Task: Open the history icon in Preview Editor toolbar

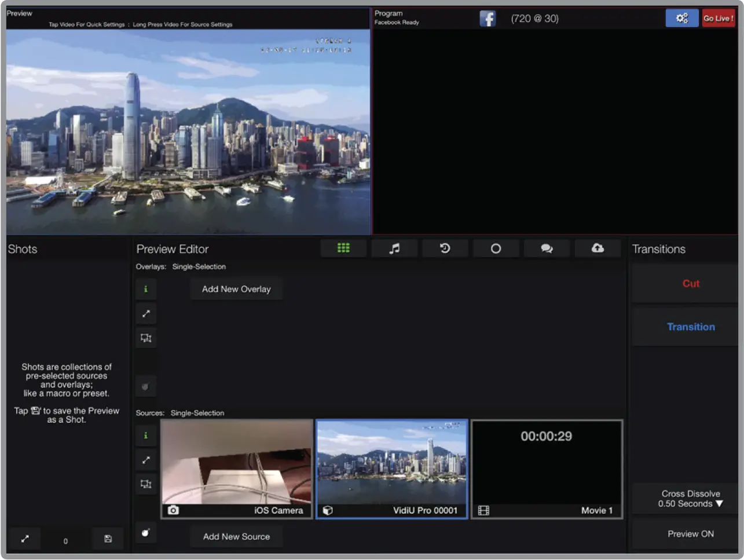Action: (x=445, y=248)
